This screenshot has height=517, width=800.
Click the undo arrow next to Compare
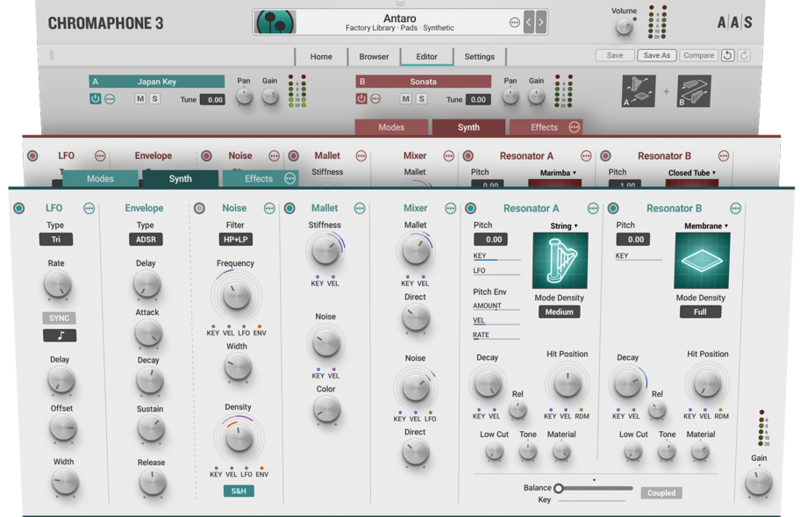tap(726, 56)
